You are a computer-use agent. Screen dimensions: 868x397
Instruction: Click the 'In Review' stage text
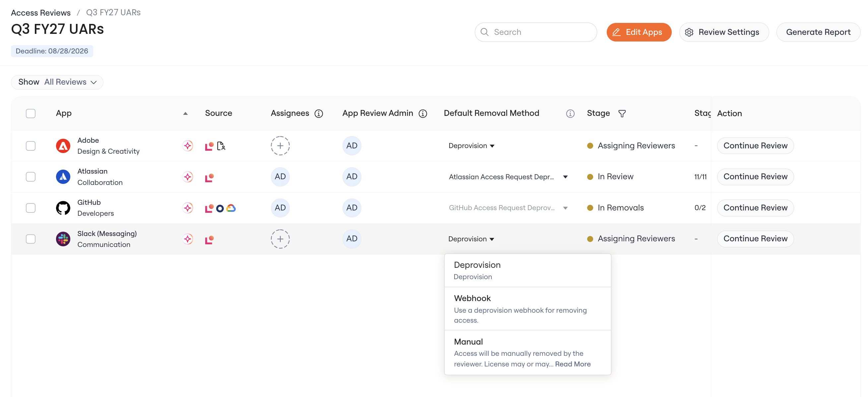(616, 177)
